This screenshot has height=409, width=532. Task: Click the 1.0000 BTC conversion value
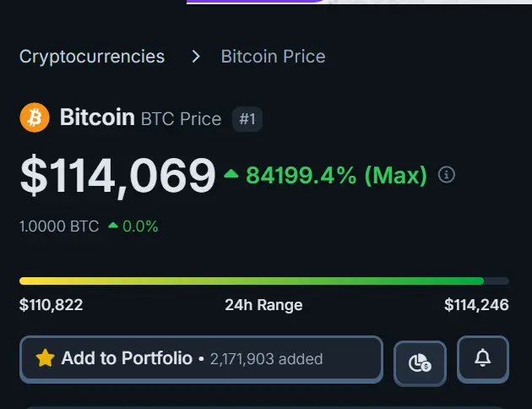coord(59,226)
